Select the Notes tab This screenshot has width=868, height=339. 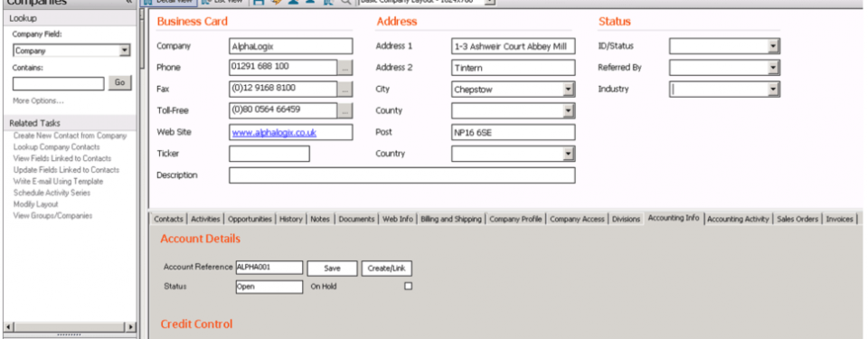click(x=320, y=220)
